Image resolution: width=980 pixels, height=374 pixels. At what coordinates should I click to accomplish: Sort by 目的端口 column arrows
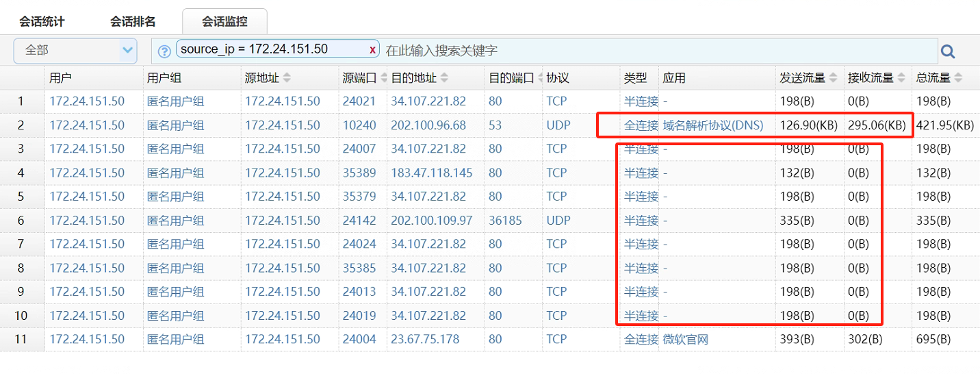click(540, 78)
